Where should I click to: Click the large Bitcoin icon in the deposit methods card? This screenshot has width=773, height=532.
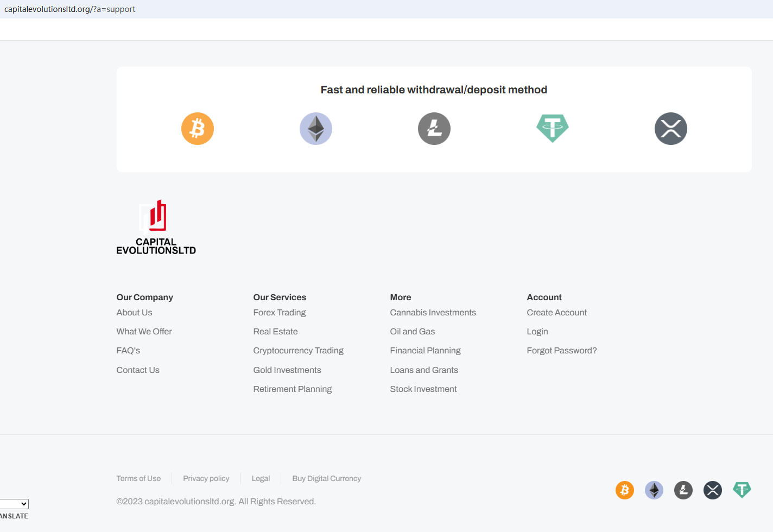(x=198, y=129)
